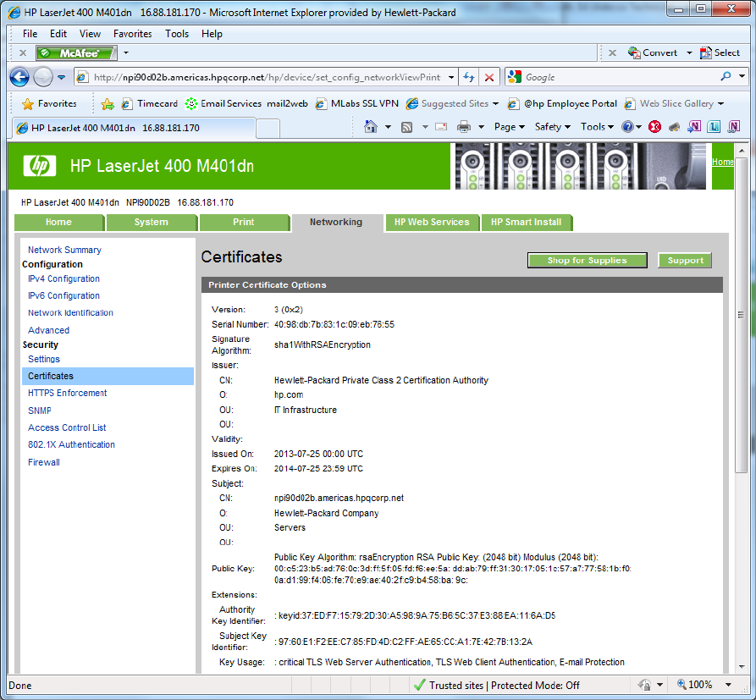This screenshot has height=700, width=756.
Task: Close the McAfee toolbar with its X
Action: 23,53
